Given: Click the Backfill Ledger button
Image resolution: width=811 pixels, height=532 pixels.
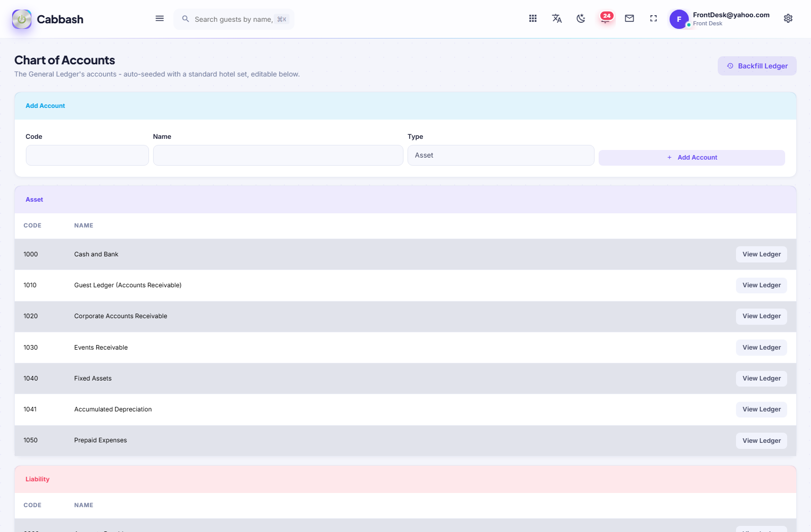Looking at the screenshot, I should 757,66.
